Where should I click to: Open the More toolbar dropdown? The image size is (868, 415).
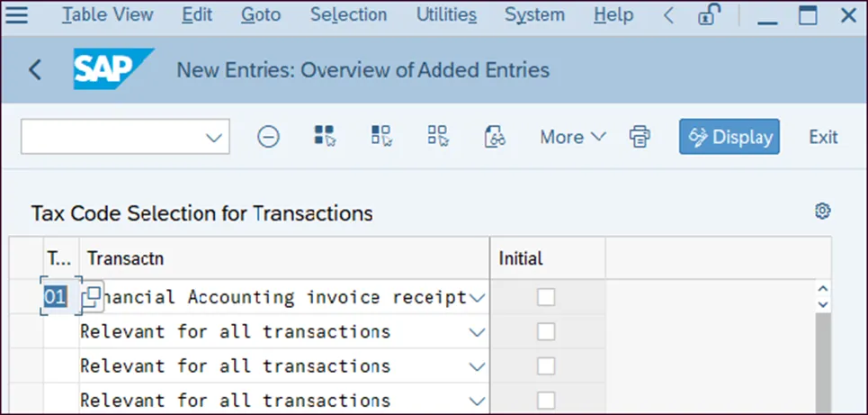coord(573,137)
